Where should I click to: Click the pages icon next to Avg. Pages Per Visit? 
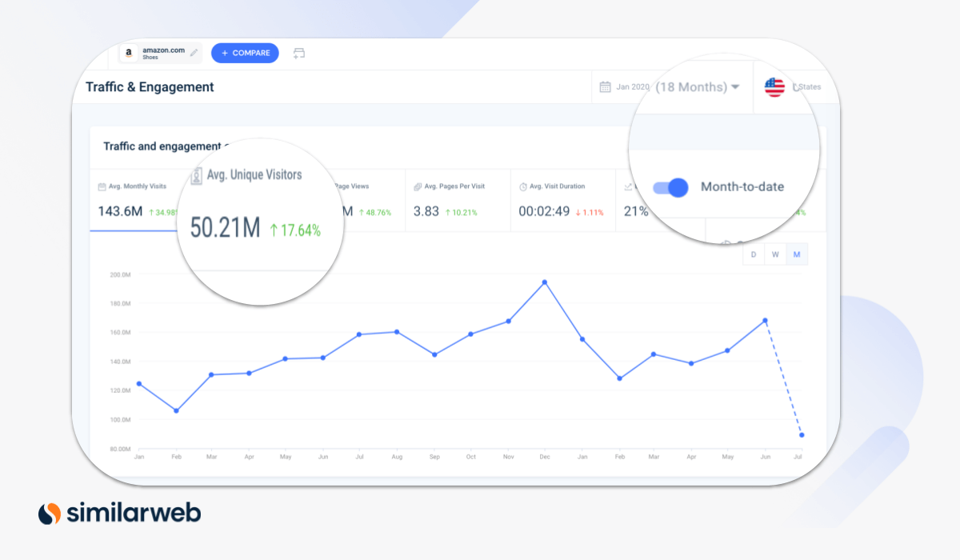(418, 186)
